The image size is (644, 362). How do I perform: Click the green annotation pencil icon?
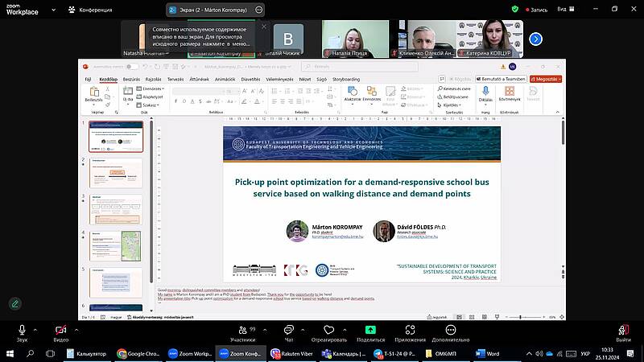[15, 304]
